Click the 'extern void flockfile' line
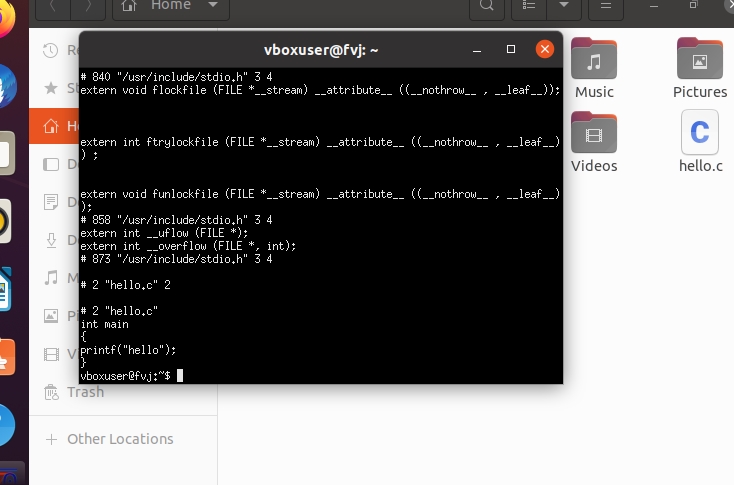The height and width of the screenshot is (485, 734). click(x=320, y=90)
